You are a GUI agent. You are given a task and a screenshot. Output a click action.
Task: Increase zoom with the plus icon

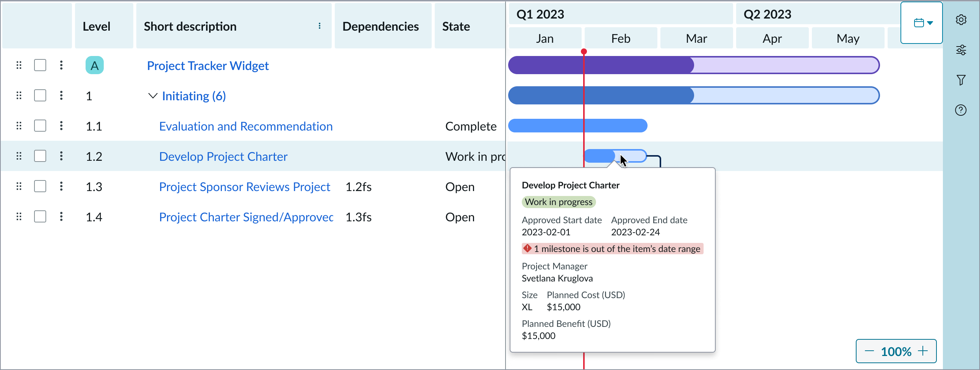(x=924, y=351)
